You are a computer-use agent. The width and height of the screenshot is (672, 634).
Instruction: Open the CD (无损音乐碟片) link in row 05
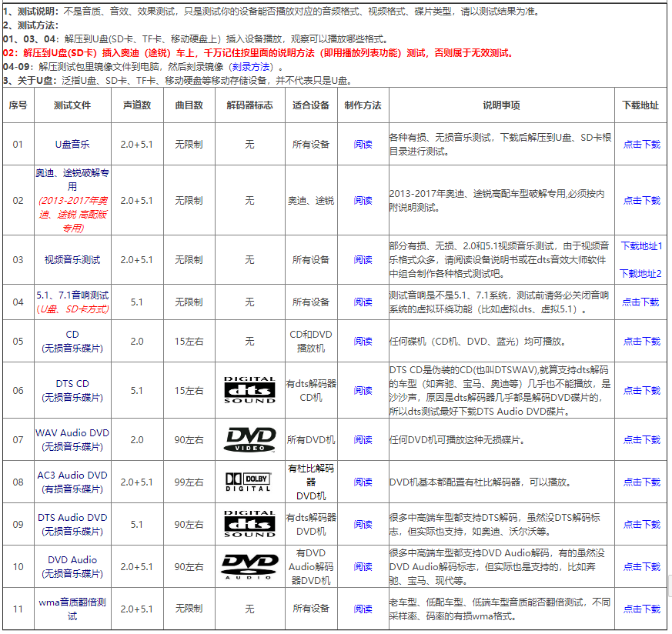pos(72,341)
